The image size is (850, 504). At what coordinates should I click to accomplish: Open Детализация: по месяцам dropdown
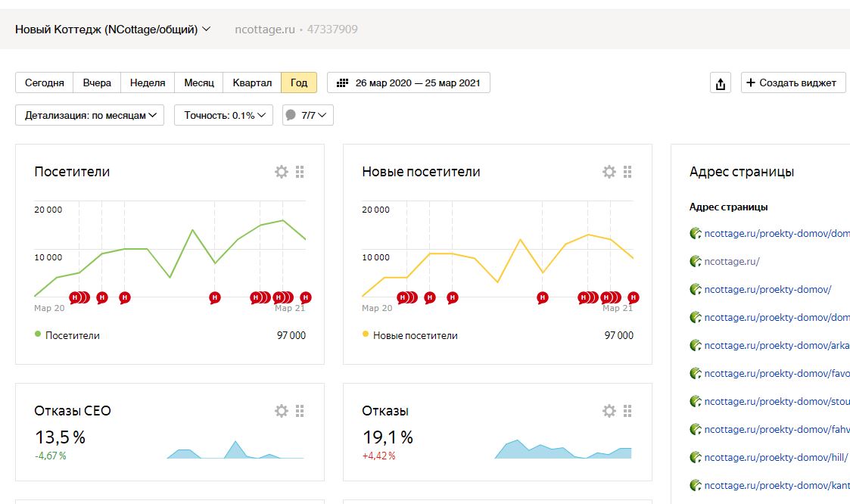[89, 115]
